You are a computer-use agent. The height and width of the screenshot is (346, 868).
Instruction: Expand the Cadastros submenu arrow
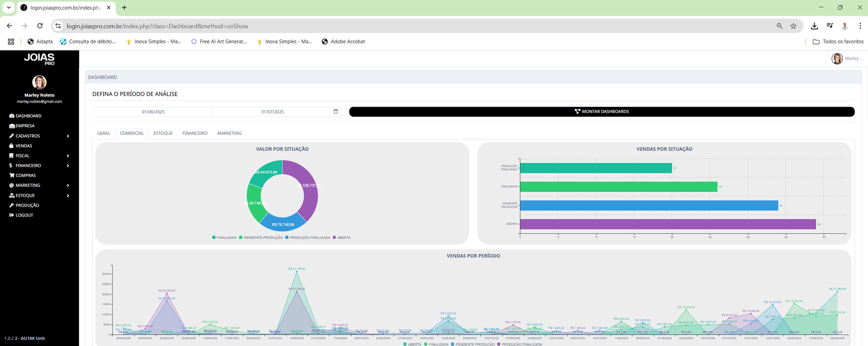coord(68,136)
